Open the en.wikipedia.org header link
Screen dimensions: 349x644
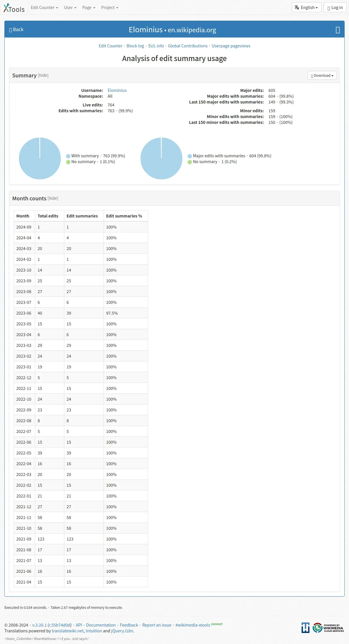tap(192, 30)
